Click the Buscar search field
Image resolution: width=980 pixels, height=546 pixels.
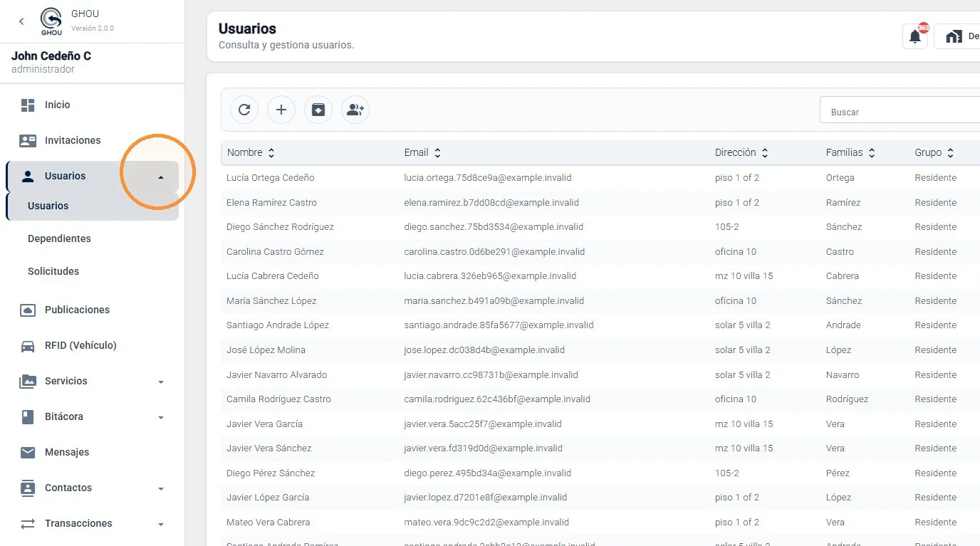pyautogui.click(x=900, y=112)
